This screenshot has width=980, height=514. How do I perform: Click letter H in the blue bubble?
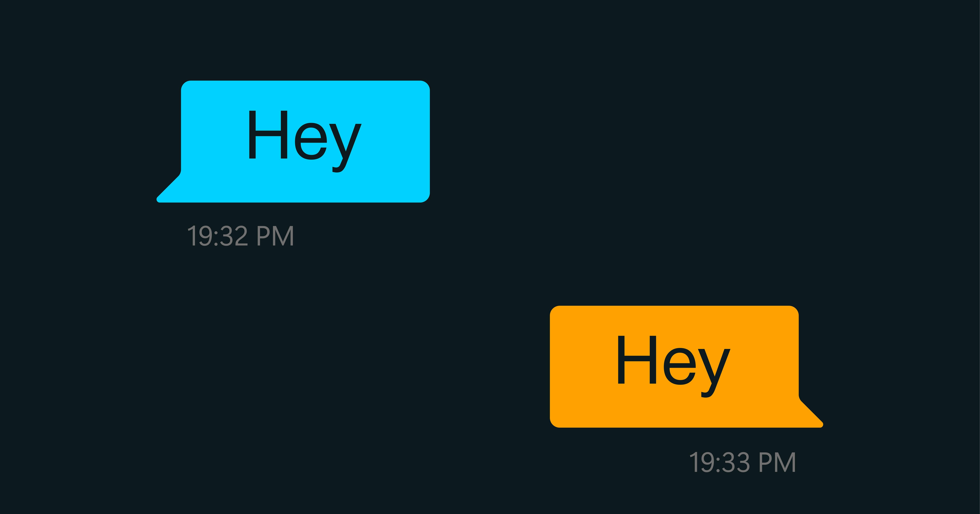coord(268,135)
